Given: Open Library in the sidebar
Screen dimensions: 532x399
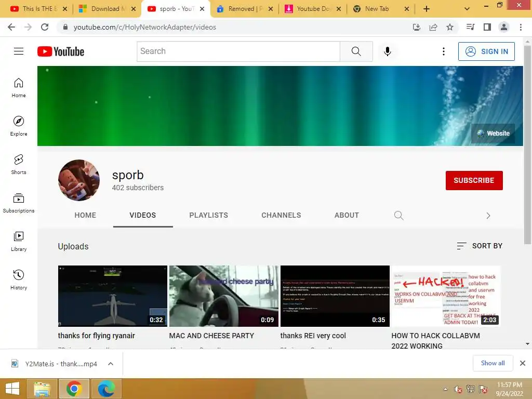Looking at the screenshot, I should point(19,241).
